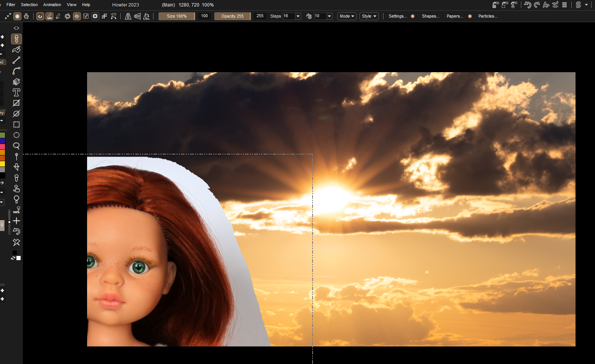Expand the Steps value dropdown

tap(298, 16)
